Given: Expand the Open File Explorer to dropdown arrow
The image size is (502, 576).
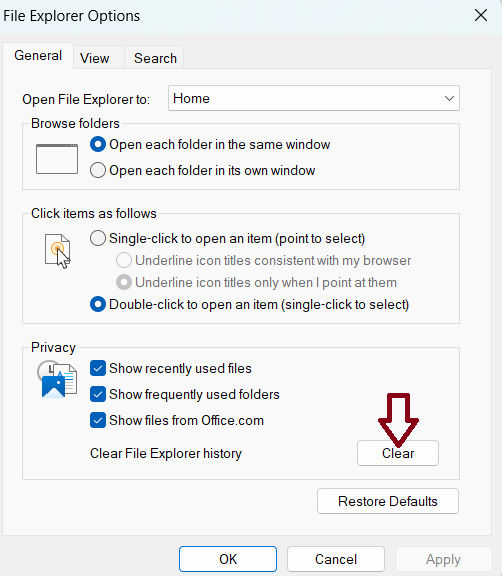Looking at the screenshot, I should 449,98.
